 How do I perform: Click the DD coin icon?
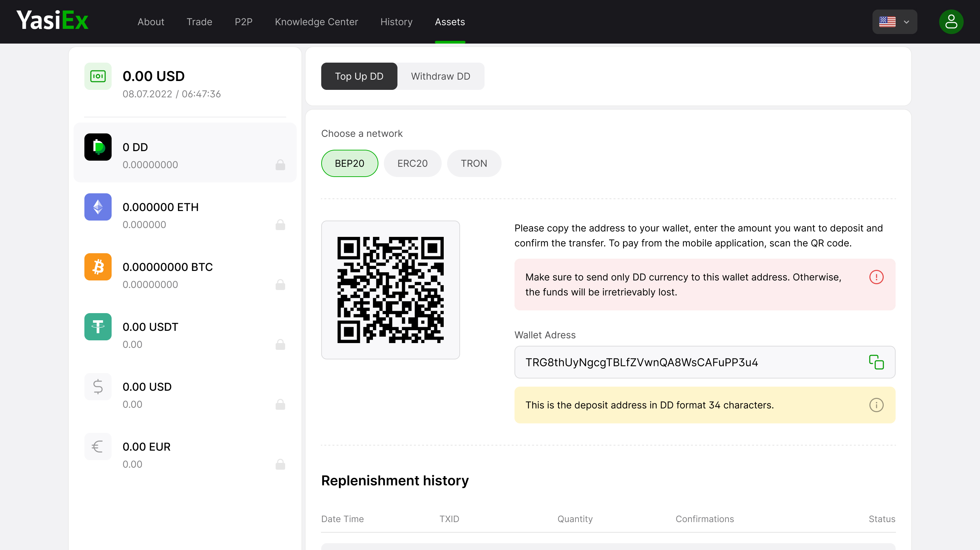coord(98,147)
